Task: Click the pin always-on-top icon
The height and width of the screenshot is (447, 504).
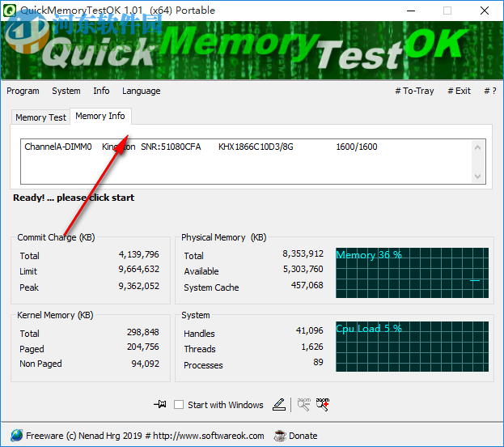Action: [x=159, y=404]
